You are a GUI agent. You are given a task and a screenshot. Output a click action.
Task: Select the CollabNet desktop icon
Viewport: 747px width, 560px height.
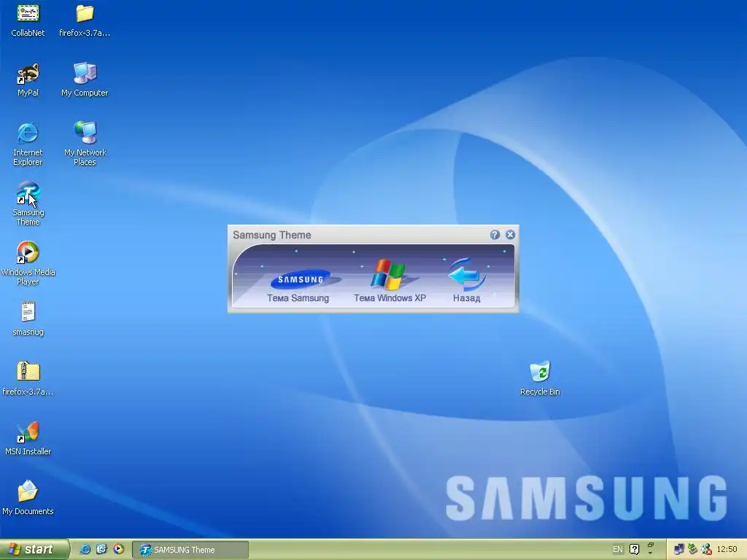[28, 20]
